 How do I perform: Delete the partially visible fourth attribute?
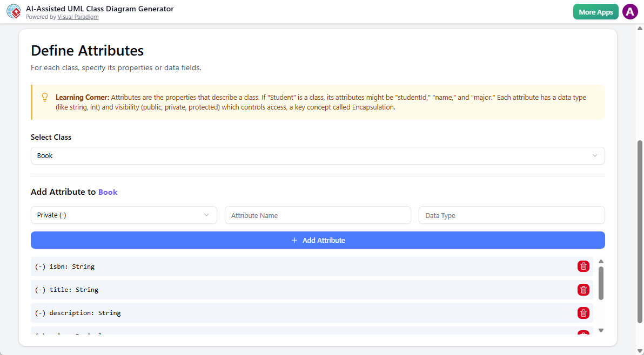coord(583,333)
